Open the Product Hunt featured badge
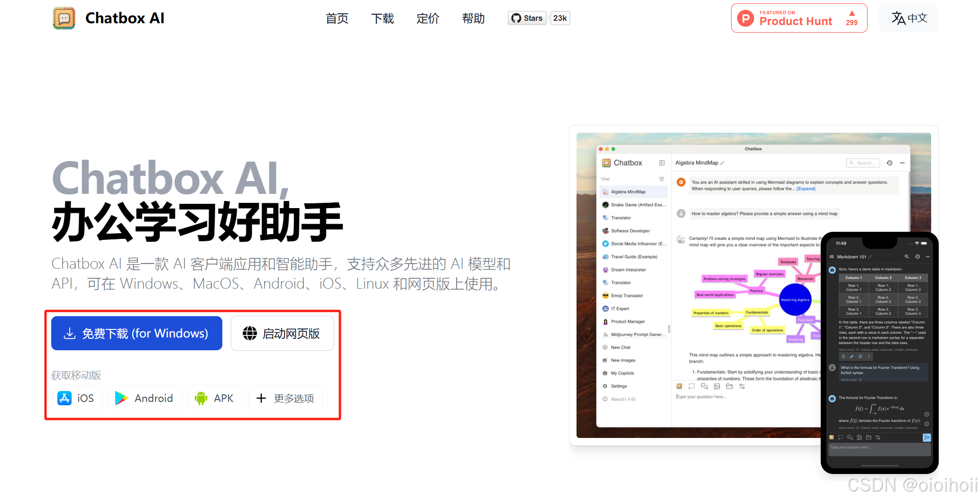The height and width of the screenshot is (501, 980). (x=799, y=18)
